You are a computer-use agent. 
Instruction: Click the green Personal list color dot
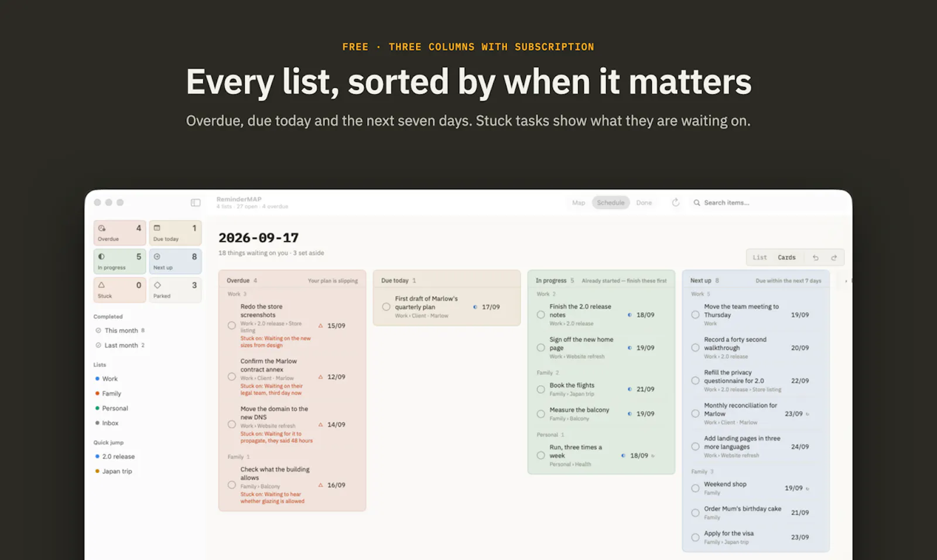pos(97,408)
